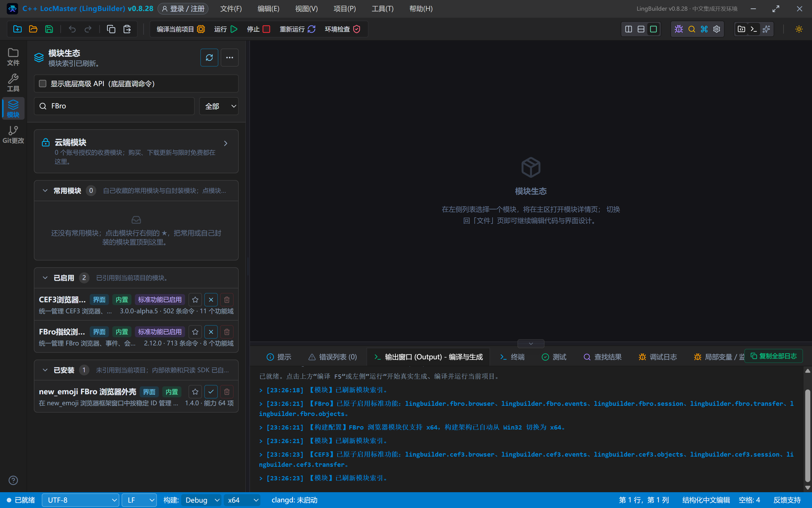
Task: Open the 工具 sidebar panel
Action: point(13,83)
